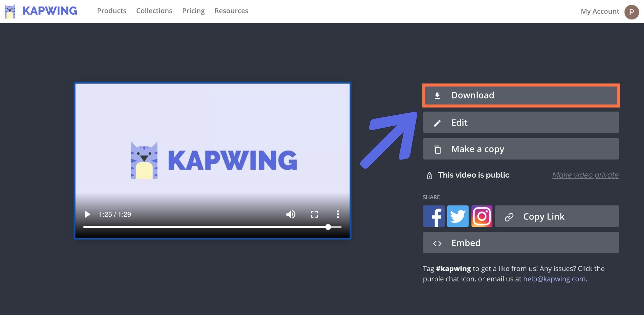This screenshot has width=644, height=315.
Task: Open the Resources menu
Action: (231, 11)
